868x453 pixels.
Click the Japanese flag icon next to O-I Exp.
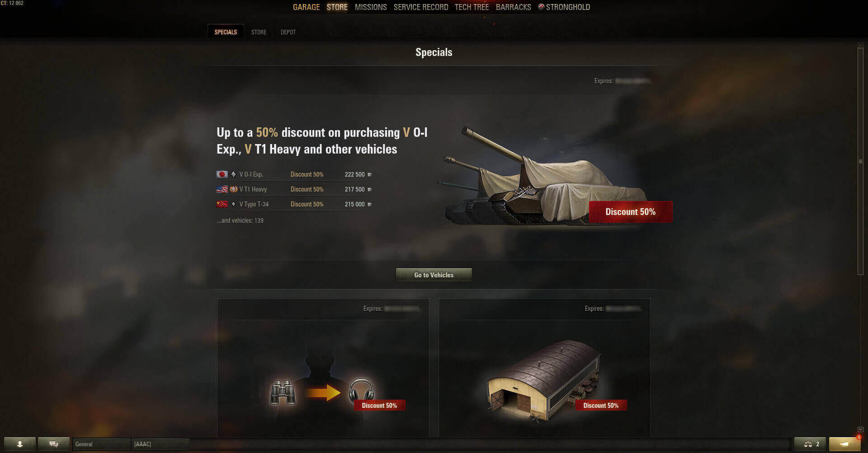pyautogui.click(x=222, y=174)
